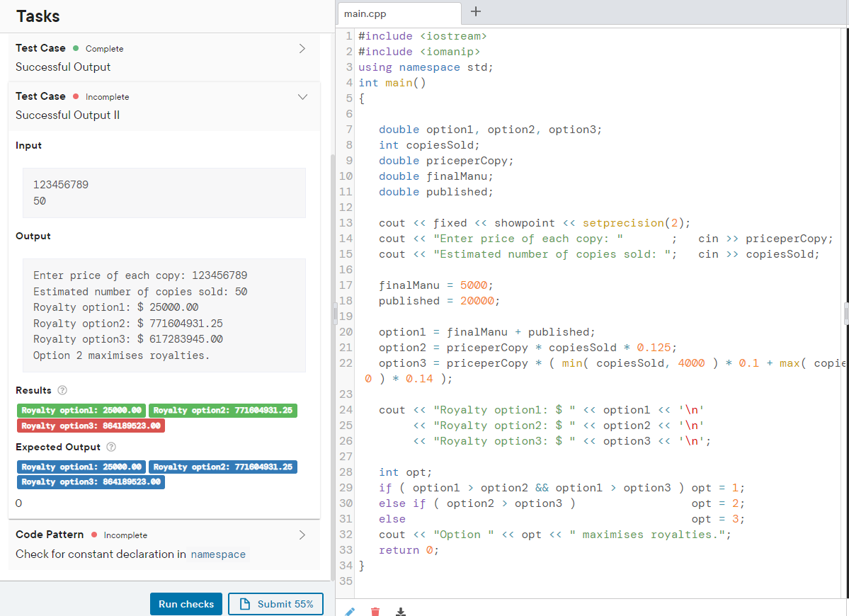Image resolution: width=849 pixels, height=616 pixels.
Task: Click blue expected Royalty option2 badge
Action: [223, 467]
